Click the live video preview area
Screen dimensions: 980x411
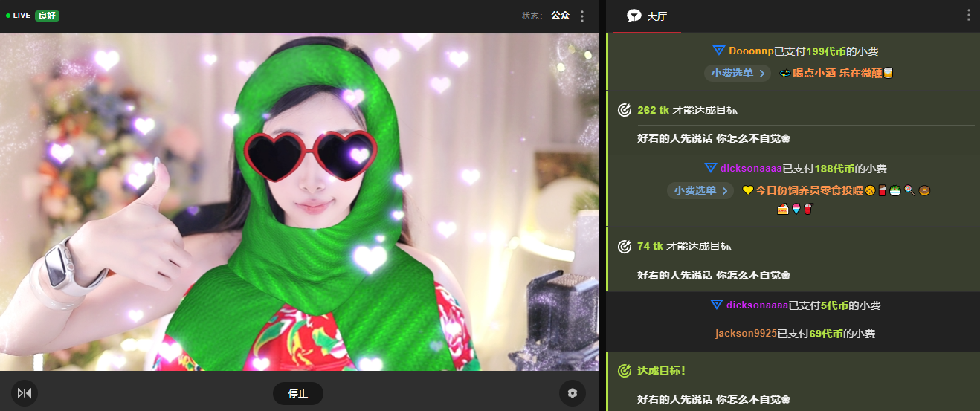click(x=299, y=202)
